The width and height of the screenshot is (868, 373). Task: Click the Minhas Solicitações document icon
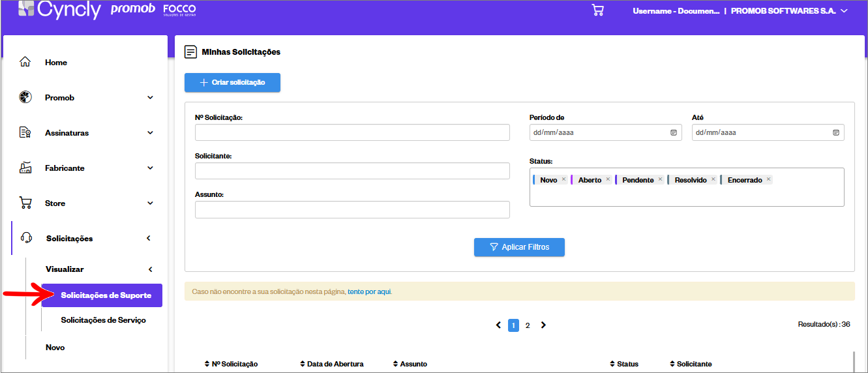pyautogui.click(x=190, y=52)
